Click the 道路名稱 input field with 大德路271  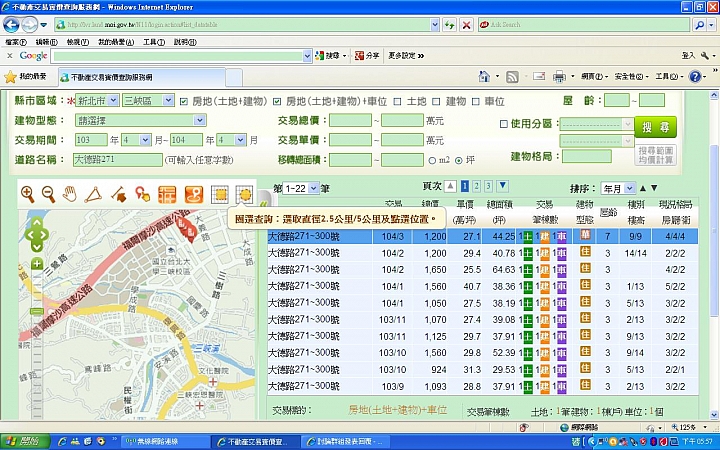[x=118, y=160]
